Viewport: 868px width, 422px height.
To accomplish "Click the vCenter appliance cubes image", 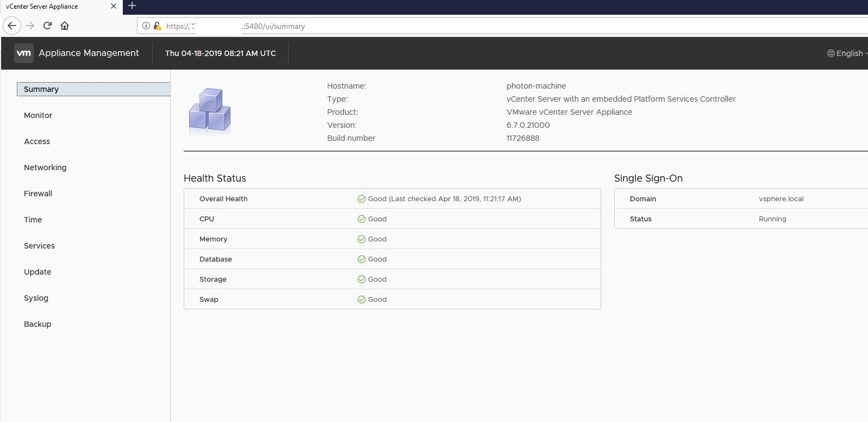I will pos(210,110).
